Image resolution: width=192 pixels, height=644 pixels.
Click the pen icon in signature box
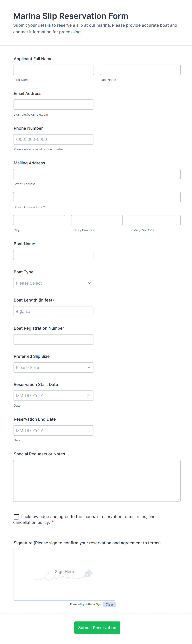coord(88,573)
